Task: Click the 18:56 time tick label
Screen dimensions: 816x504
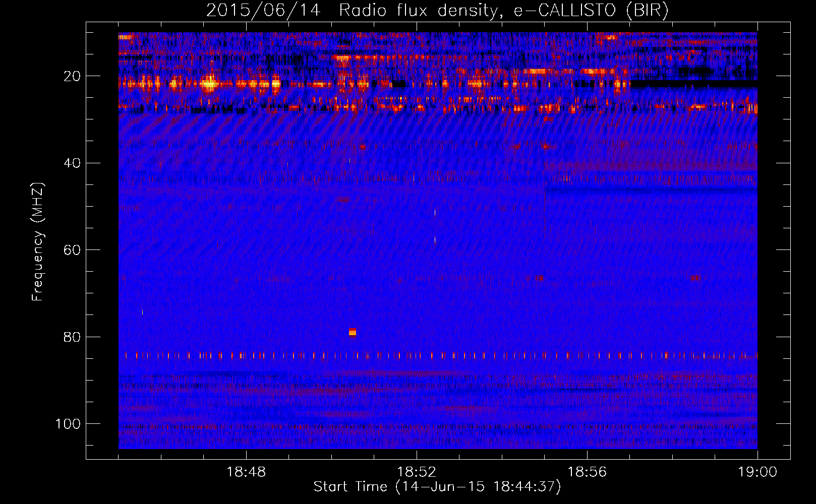Action: (x=587, y=472)
